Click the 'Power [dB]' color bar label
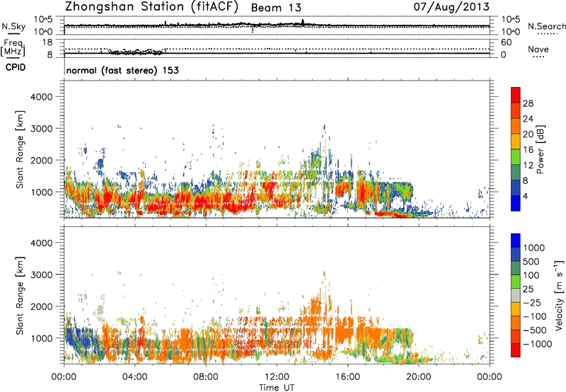566x392 pixels. pyautogui.click(x=540, y=149)
